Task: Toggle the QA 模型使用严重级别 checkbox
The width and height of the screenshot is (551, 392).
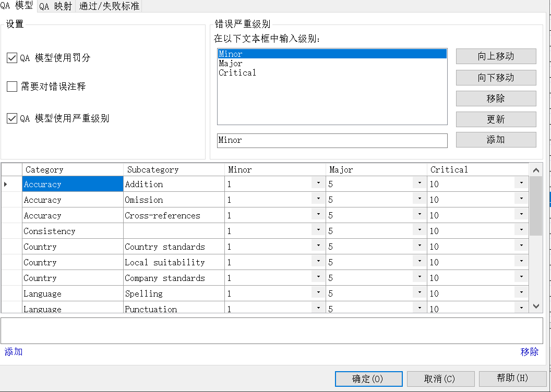Action: [x=12, y=118]
